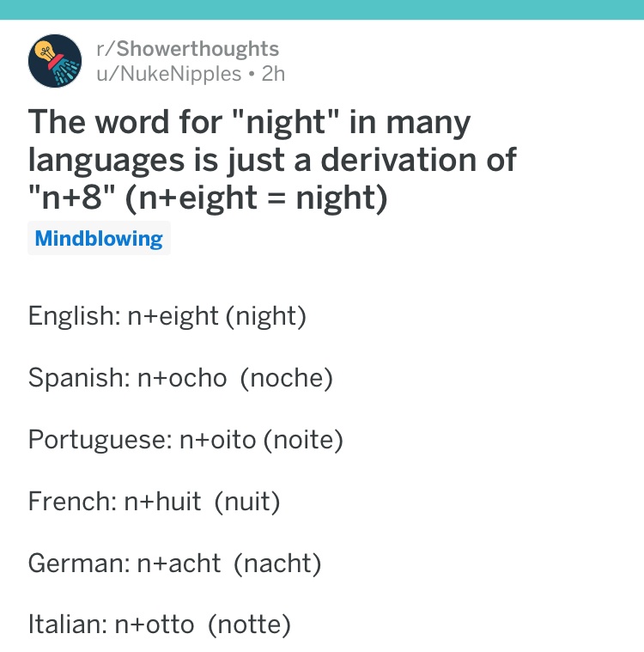The height and width of the screenshot is (652, 644).
Task: Click the "n+8" text in the title
Action: click(71, 197)
